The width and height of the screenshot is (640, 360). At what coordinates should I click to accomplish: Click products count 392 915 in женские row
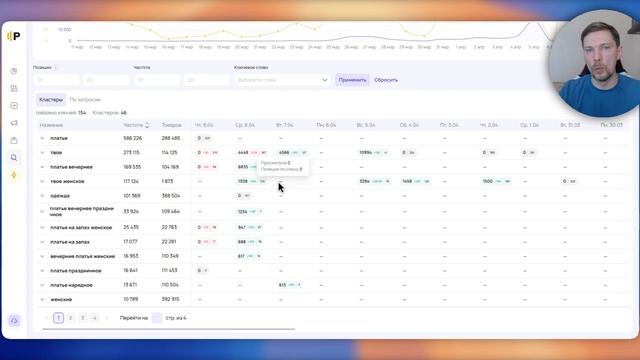click(171, 300)
